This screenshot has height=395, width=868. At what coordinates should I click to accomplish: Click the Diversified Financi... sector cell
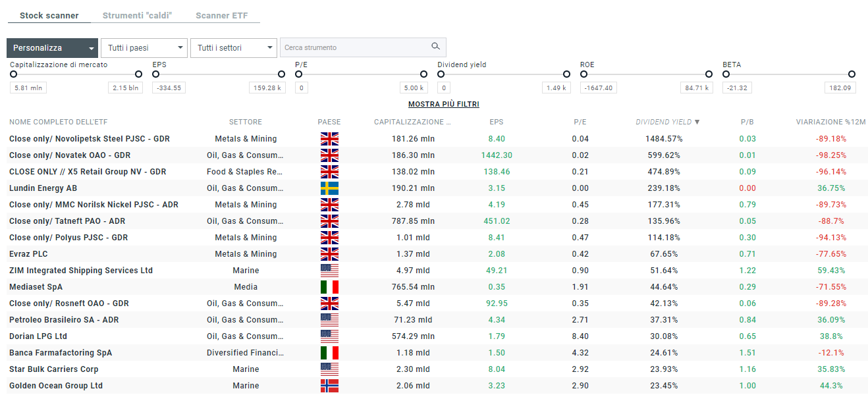pos(246,353)
